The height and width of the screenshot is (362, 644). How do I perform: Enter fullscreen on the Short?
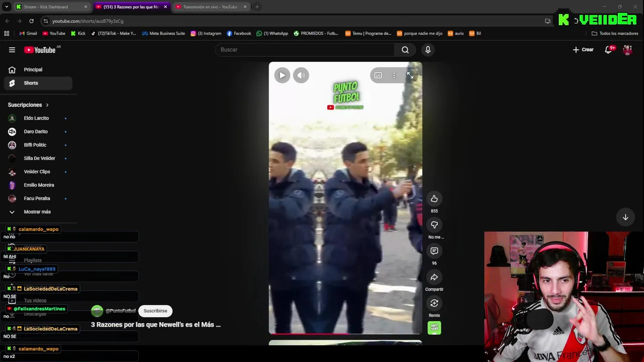point(410,75)
